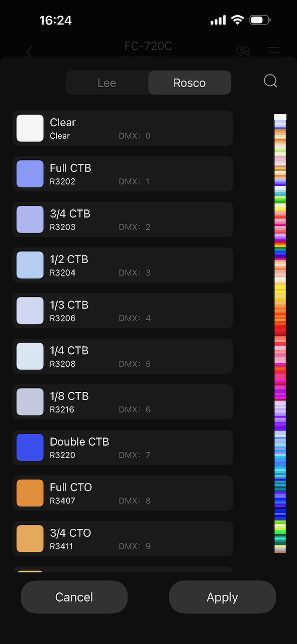Tap the FC-720C device title

pos(148,46)
